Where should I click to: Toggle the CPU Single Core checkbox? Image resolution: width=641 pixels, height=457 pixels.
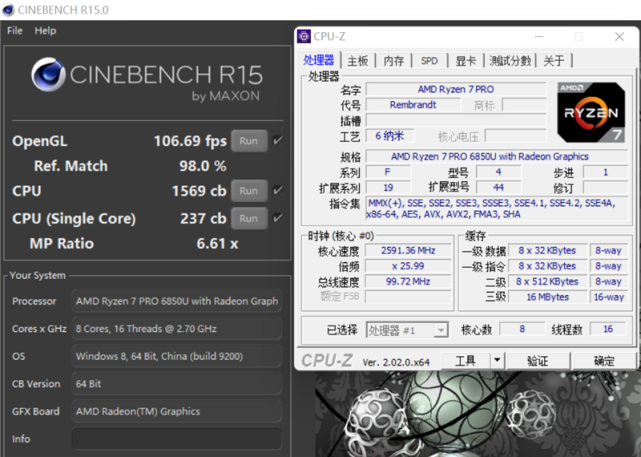[277, 217]
